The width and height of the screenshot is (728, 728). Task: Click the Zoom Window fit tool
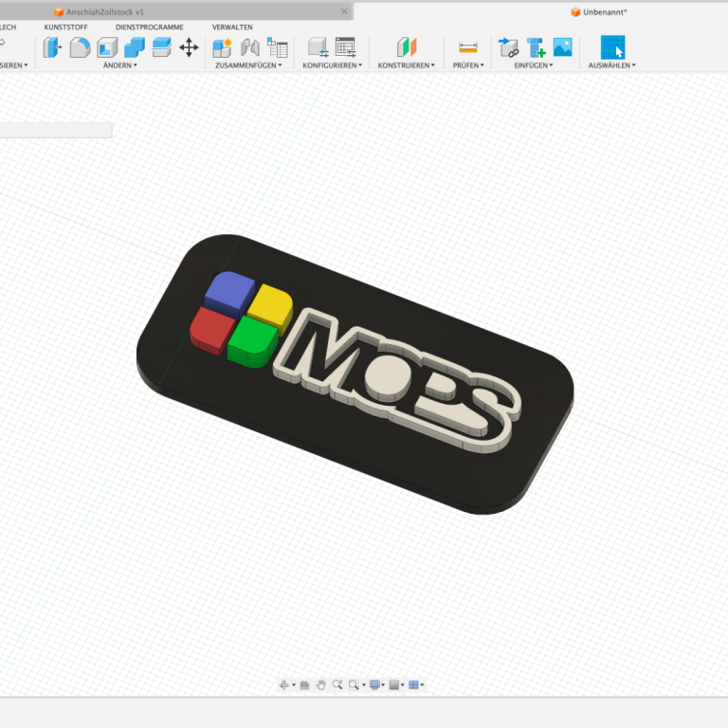354,684
